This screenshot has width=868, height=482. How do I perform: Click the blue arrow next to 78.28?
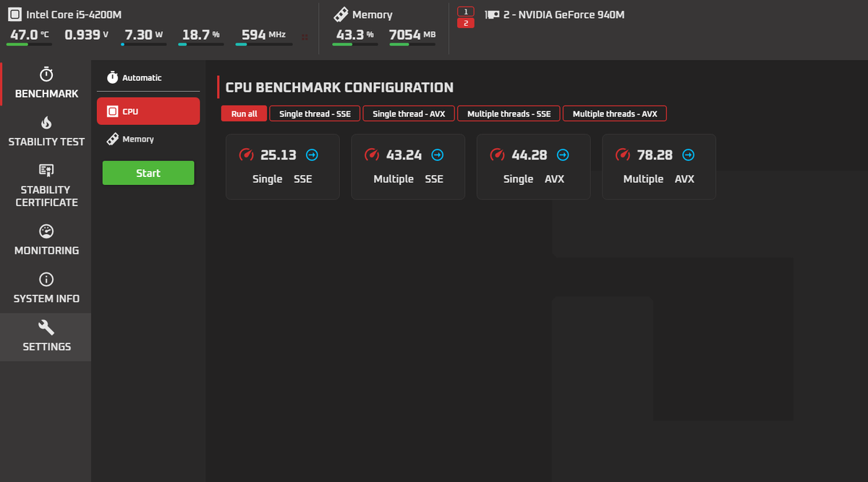pyautogui.click(x=689, y=155)
